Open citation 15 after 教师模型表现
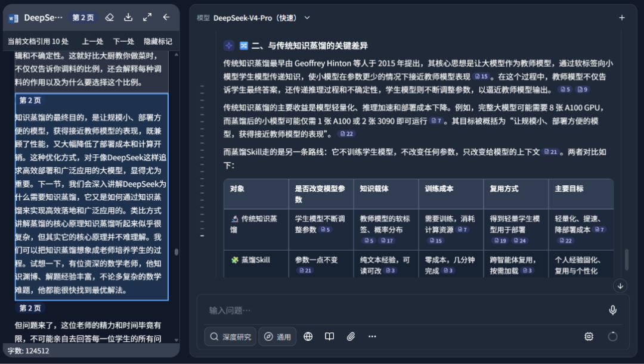The height and width of the screenshot is (364, 644). click(x=481, y=76)
